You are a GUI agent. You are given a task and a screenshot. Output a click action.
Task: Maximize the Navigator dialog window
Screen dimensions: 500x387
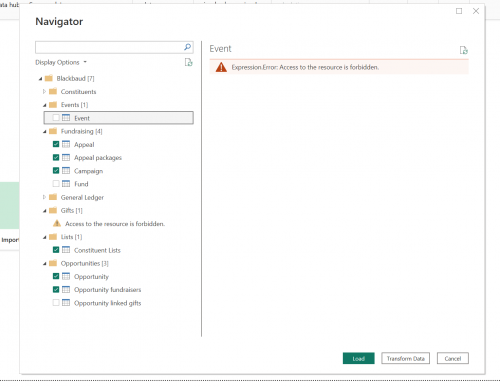click(459, 11)
